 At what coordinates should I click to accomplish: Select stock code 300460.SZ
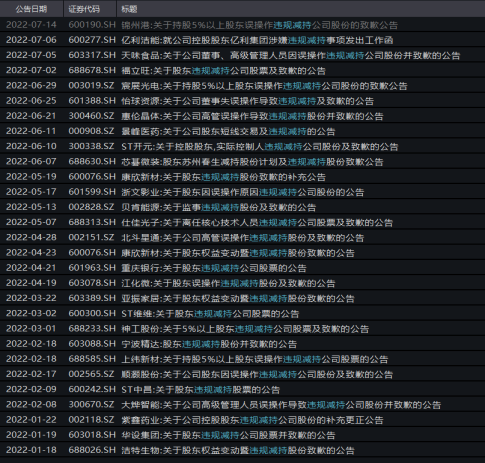click(91, 116)
